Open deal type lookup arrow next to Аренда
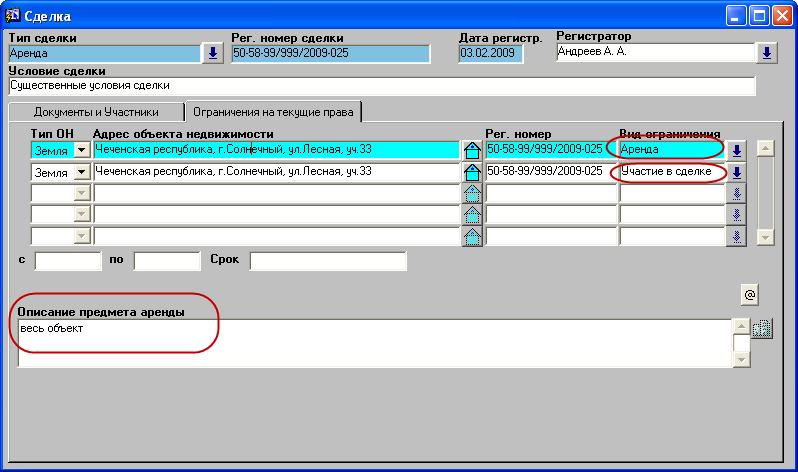Viewport: 798px width, 472px height. pyautogui.click(x=213, y=53)
